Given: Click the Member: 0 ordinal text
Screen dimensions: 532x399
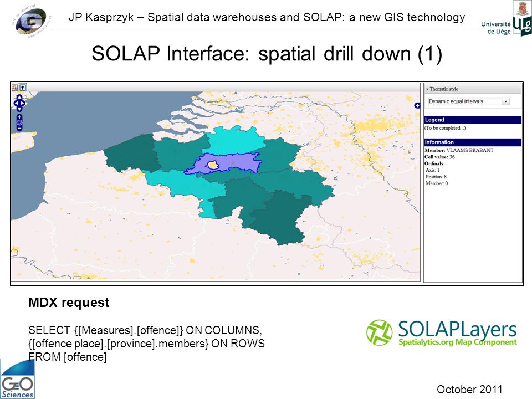Looking at the screenshot, I should (437, 183).
